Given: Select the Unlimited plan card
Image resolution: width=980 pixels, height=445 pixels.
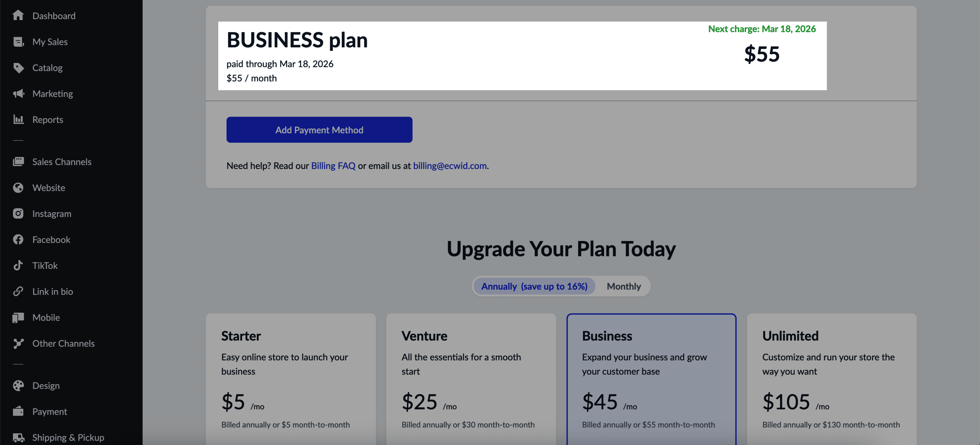Looking at the screenshot, I should [832, 379].
